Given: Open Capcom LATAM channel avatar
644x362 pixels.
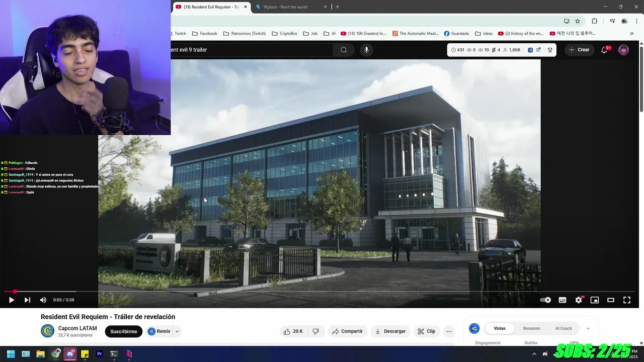Looking at the screenshot, I should 47,331.
